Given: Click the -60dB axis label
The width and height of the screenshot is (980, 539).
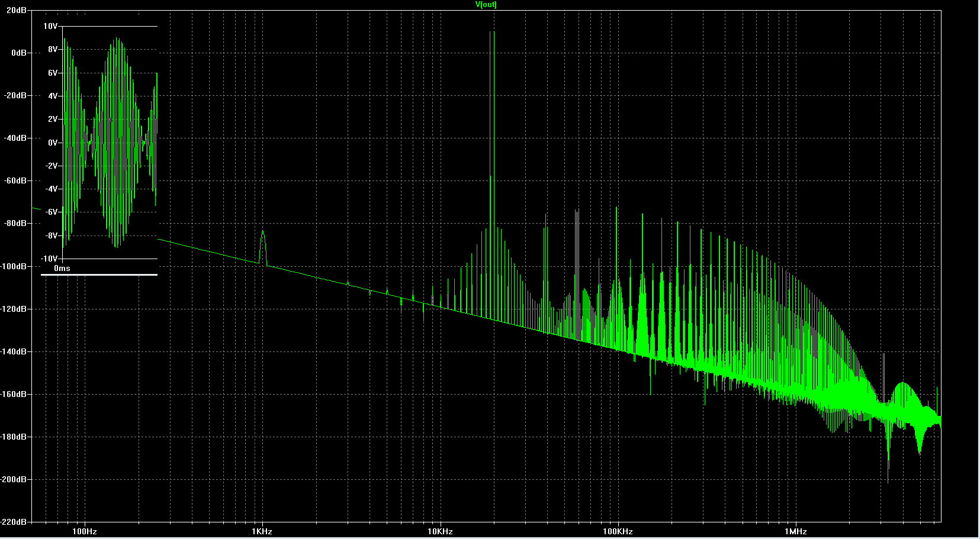Looking at the screenshot, I should (15, 180).
